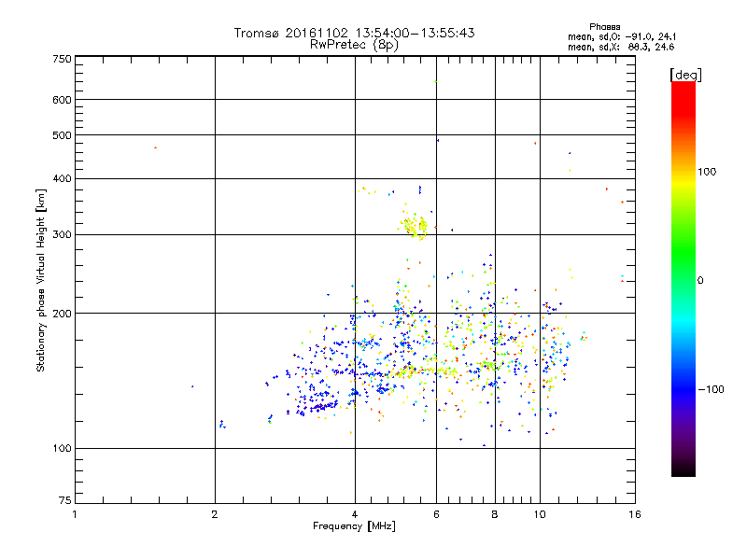
Task: Click the colorbar '-100' tick label
Action: [711, 389]
